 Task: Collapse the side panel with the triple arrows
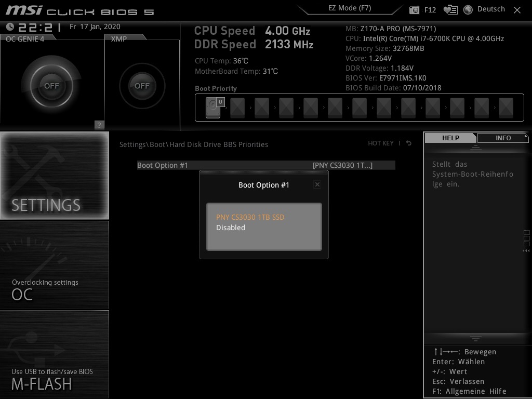tap(526, 251)
